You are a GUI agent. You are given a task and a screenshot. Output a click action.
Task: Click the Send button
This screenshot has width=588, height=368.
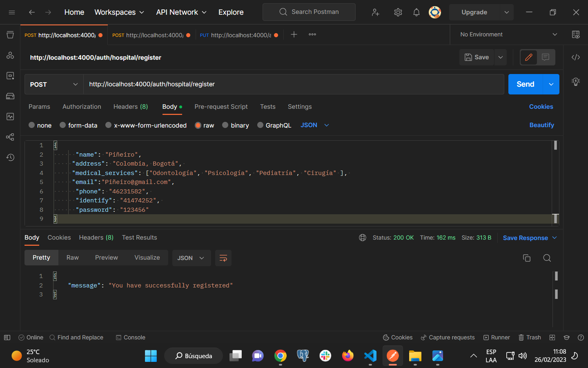point(525,84)
